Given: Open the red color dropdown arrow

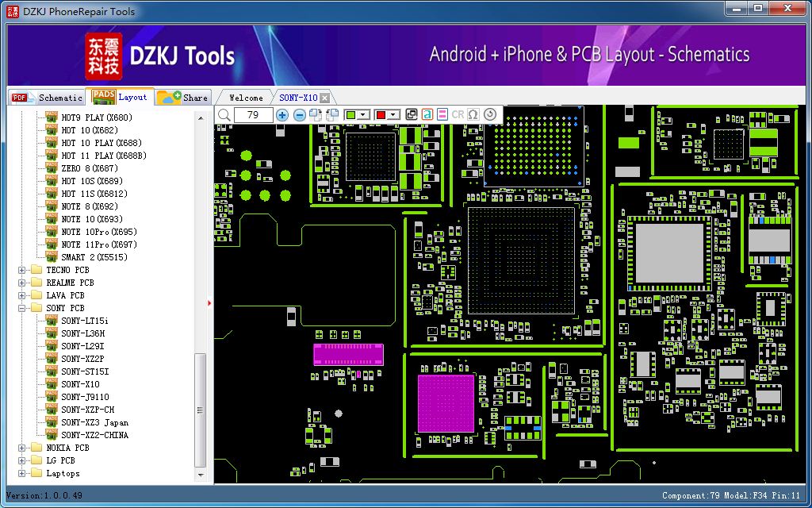Looking at the screenshot, I should point(393,115).
